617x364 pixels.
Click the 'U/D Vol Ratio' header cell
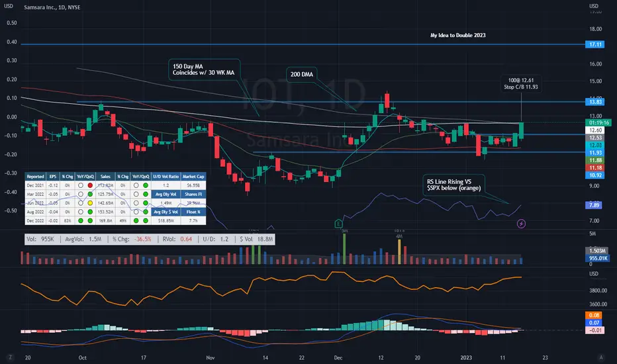(166, 177)
